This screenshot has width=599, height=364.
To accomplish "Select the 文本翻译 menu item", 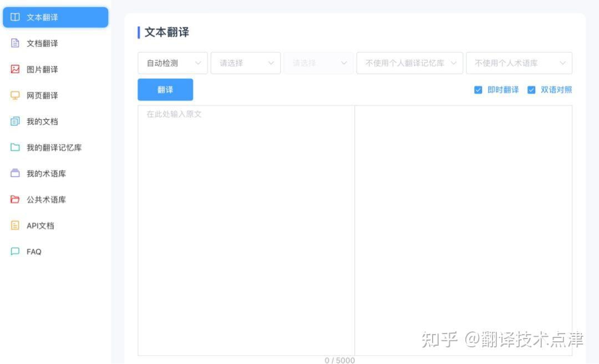I will [x=56, y=17].
